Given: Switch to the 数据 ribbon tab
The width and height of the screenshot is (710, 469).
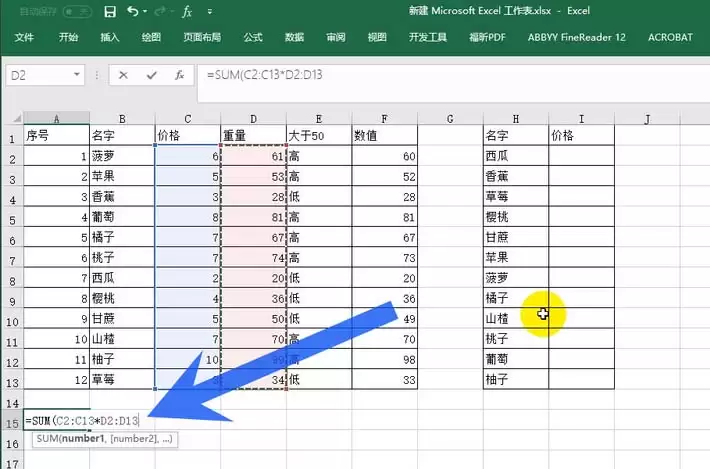Looking at the screenshot, I should point(294,38).
